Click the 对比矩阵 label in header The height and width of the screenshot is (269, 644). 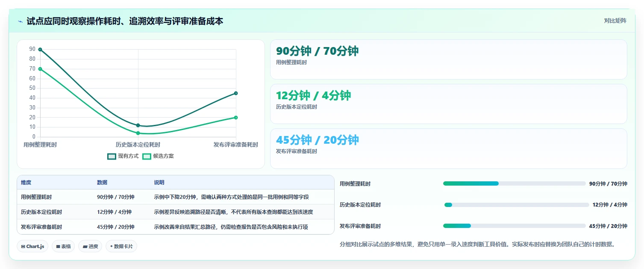pyautogui.click(x=615, y=21)
